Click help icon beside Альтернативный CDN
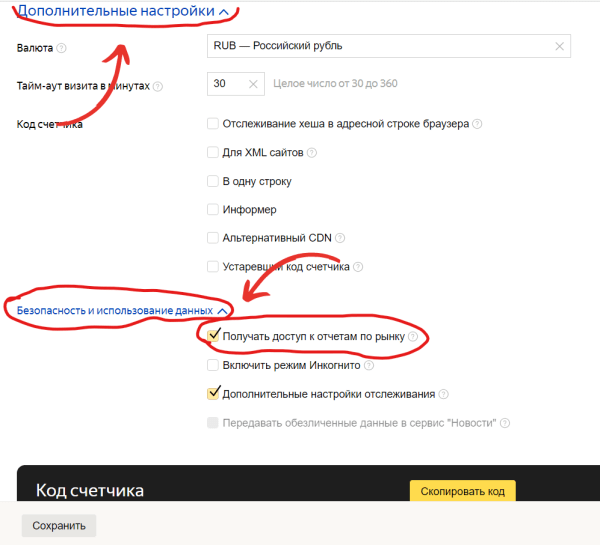This screenshot has height=545, width=600. click(340, 238)
